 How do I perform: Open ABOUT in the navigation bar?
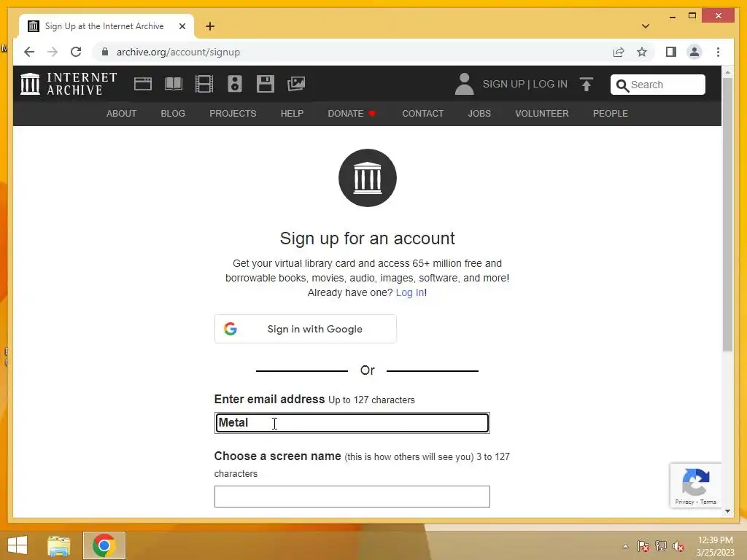pos(122,113)
